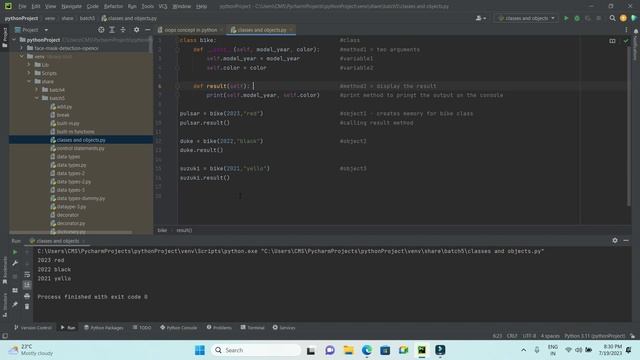Hide the Project tool window

pos(147,30)
